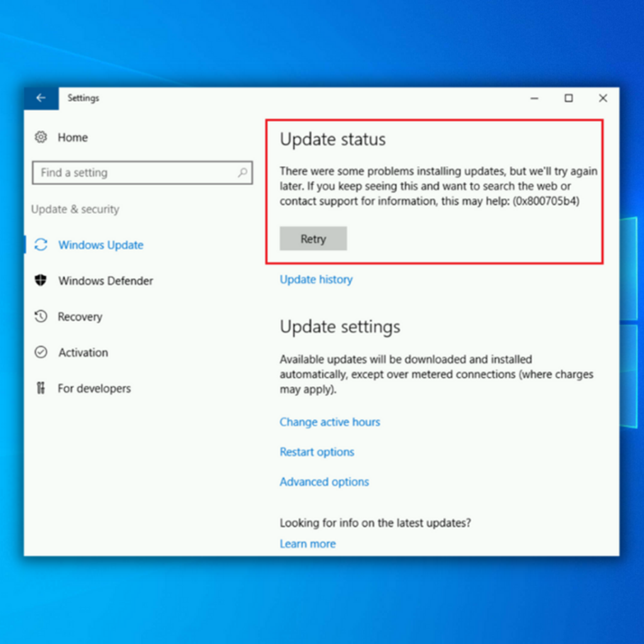Screen dimensions: 644x644
Task: Click the 'Available updates will be downloaded' paragraph
Action: [436, 374]
